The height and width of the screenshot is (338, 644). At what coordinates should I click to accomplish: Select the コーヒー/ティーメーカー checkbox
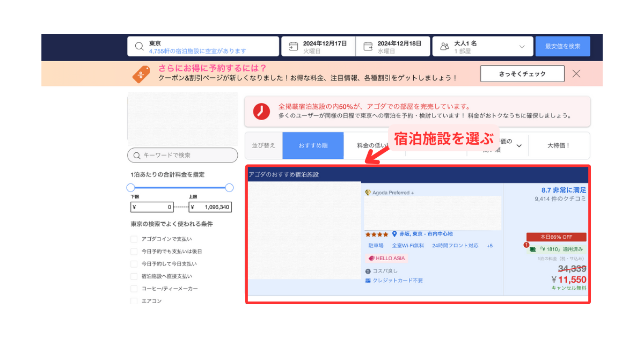click(134, 289)
